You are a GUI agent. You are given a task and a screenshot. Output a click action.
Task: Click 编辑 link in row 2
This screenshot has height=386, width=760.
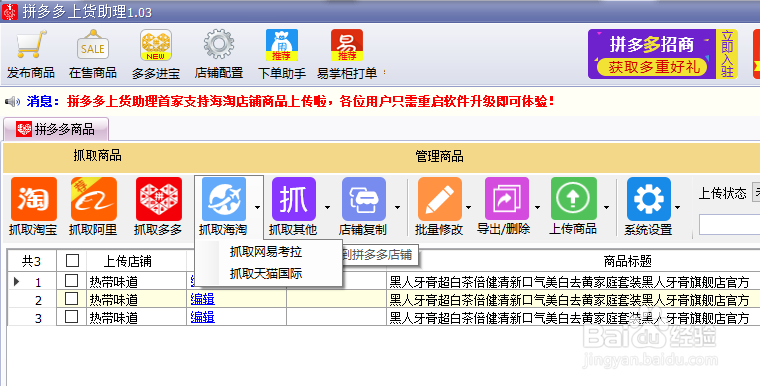tap(203, 299)
